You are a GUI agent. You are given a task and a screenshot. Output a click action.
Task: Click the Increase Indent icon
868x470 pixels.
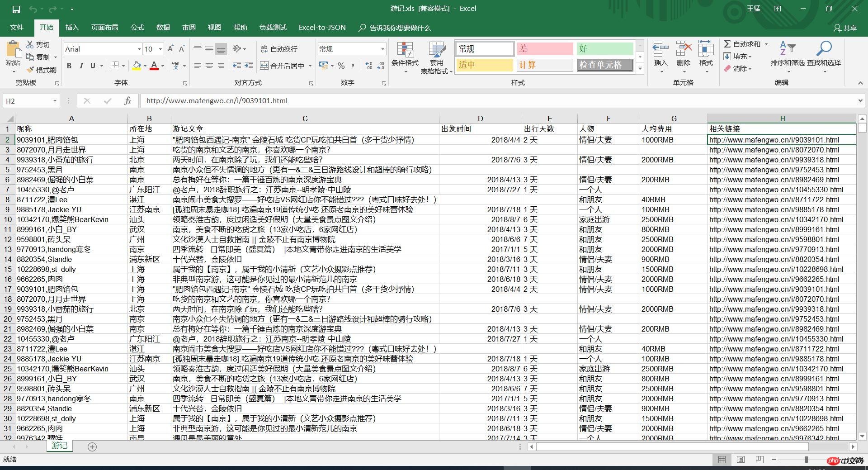click(x=248, y=66)
